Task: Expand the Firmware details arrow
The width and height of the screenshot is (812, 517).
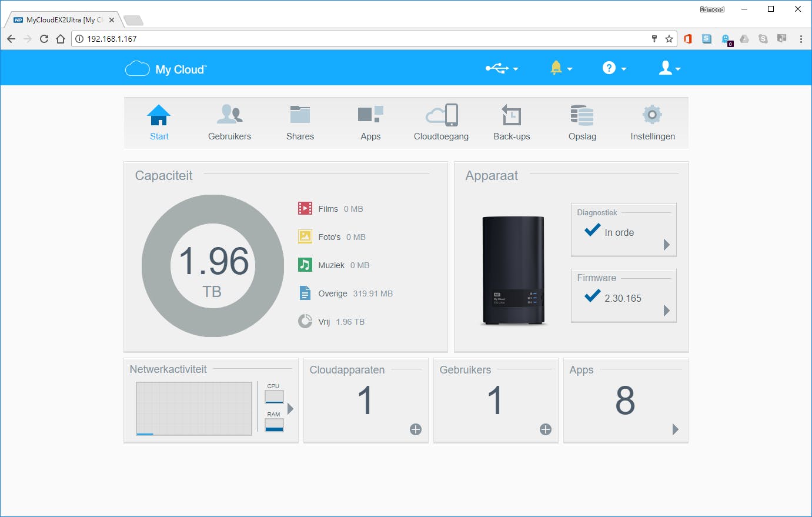Action: tap(667, 311)
